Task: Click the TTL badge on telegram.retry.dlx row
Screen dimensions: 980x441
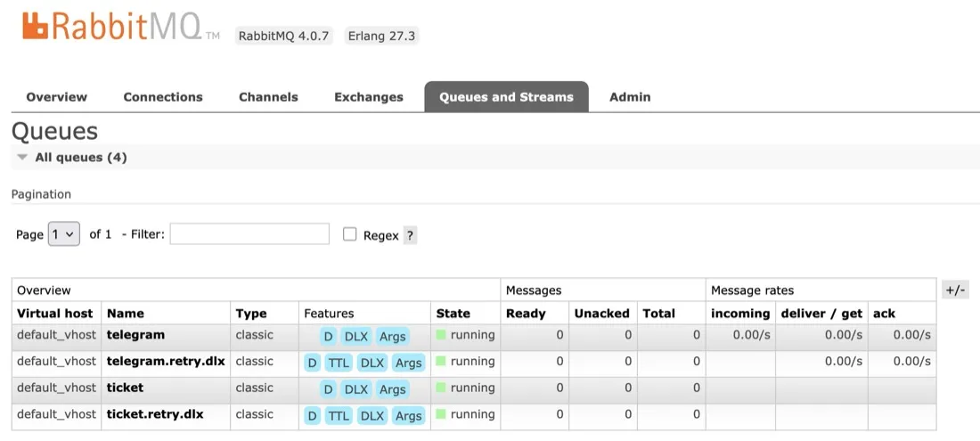Action: pyautogui.click(x=339, y=363)
